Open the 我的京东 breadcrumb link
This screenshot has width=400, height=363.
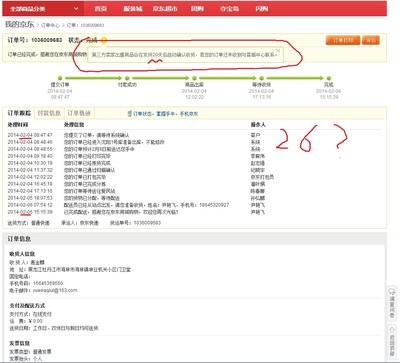coord(19,25)
